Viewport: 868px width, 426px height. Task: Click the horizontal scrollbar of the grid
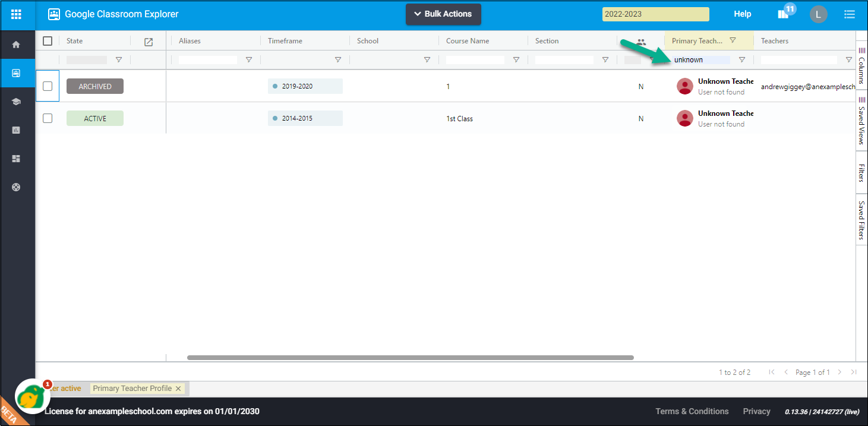(x=411, y=358)
